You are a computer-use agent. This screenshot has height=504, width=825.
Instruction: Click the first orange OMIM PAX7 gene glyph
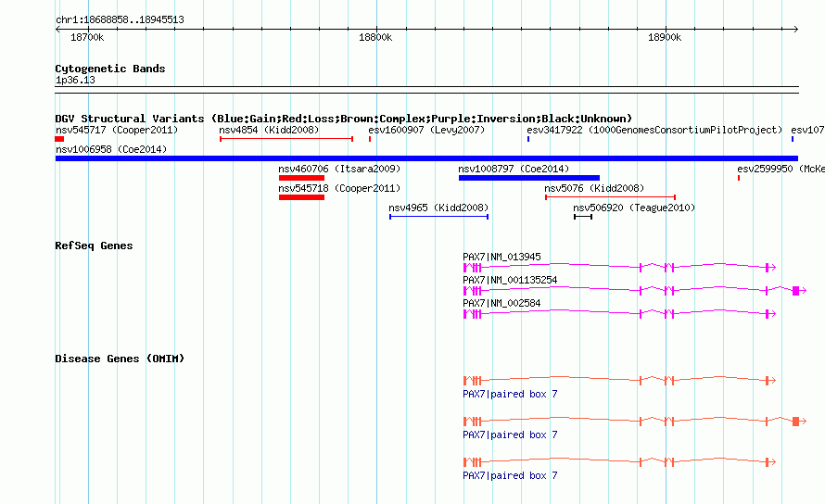point(619,381)
